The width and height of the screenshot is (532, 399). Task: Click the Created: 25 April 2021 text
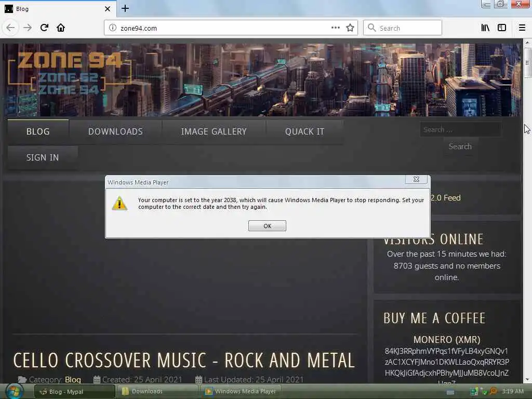click(x=142, y=380)
